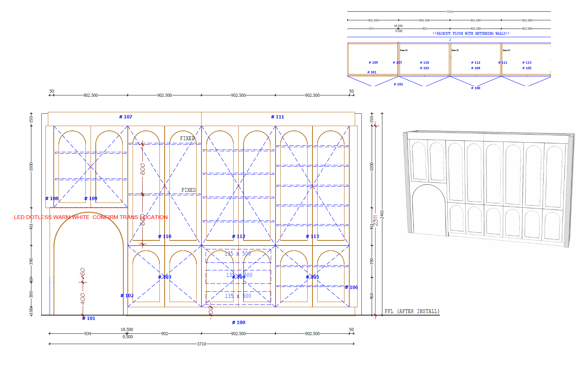Select the # 113 label in the elevation
This screenshot has width=588, height=373.
(312, 236)
